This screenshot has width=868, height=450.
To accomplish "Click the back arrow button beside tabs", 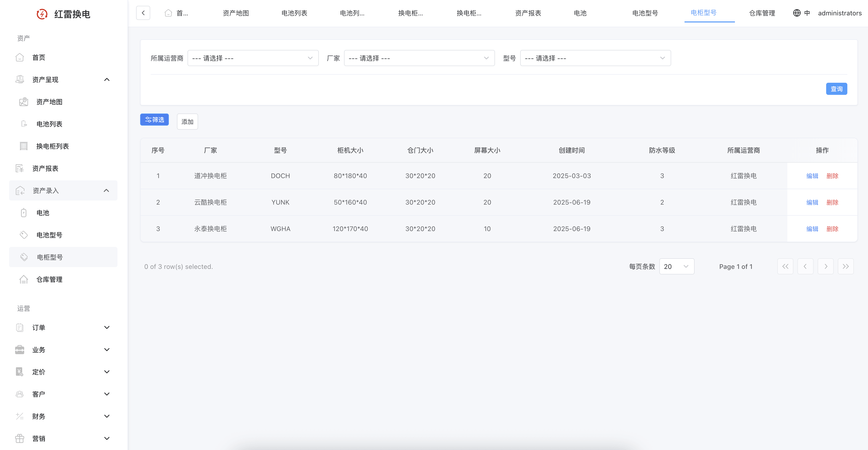I will point(143,13).
